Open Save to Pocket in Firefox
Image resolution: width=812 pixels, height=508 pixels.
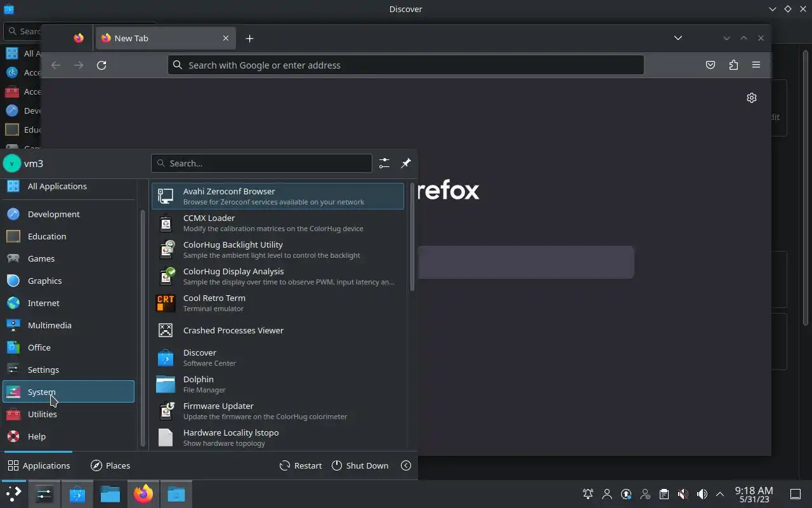[x=710, y=65]
